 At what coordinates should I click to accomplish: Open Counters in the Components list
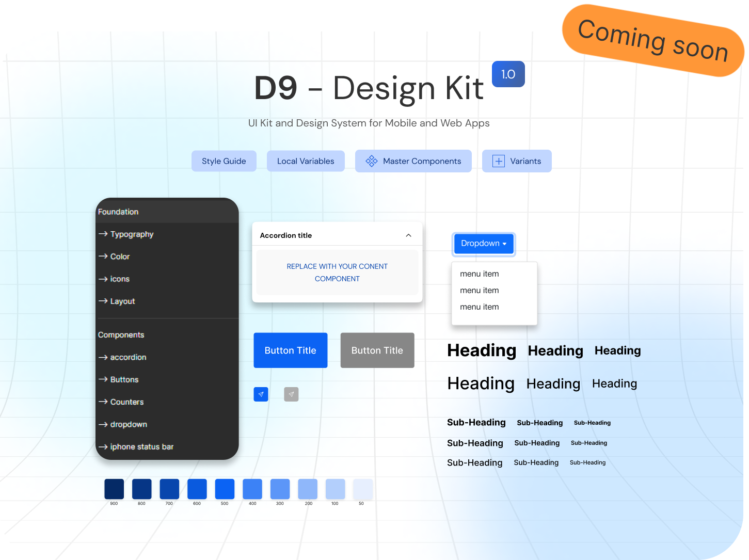click(x=121, y=402)
